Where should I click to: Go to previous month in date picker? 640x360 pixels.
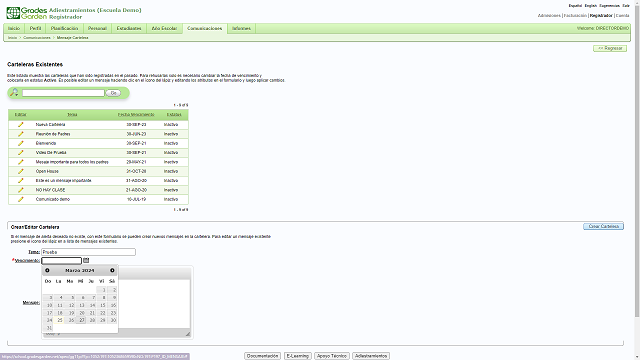(47, 270)
